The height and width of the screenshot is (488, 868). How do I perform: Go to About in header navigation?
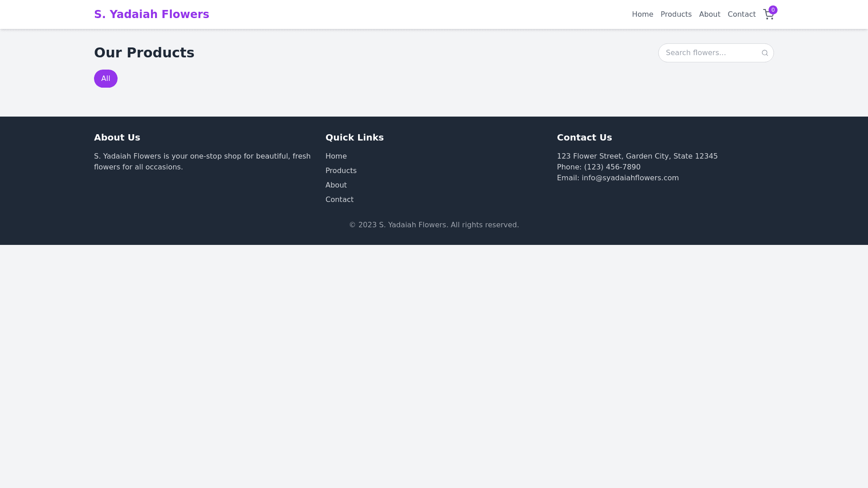(x=709, y=14)
